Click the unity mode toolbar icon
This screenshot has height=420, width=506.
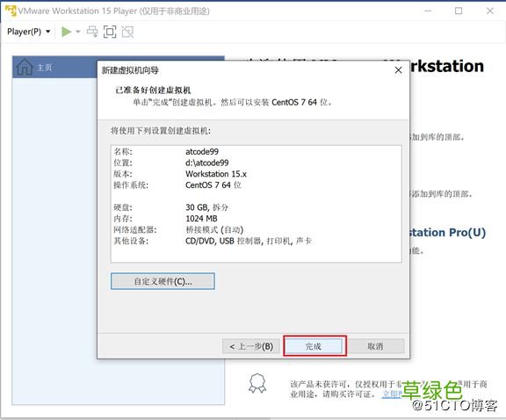pyautogui.click(x=127, y=32)
